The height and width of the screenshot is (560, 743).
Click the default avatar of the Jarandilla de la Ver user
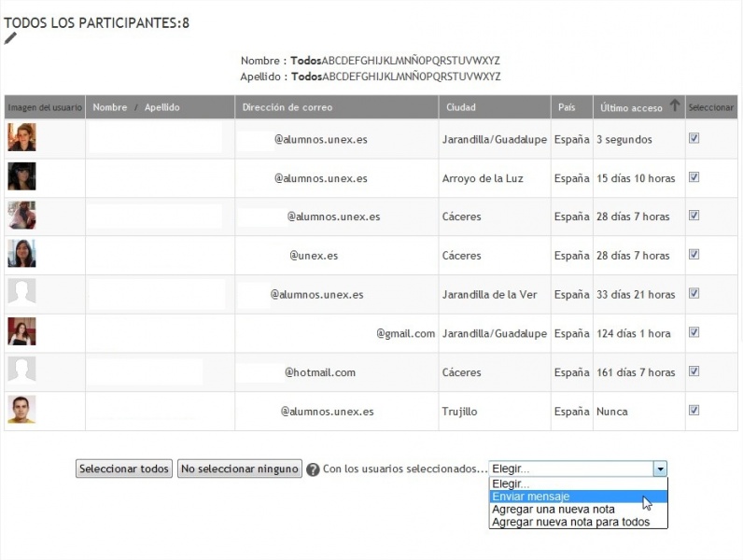pos(21,293)
